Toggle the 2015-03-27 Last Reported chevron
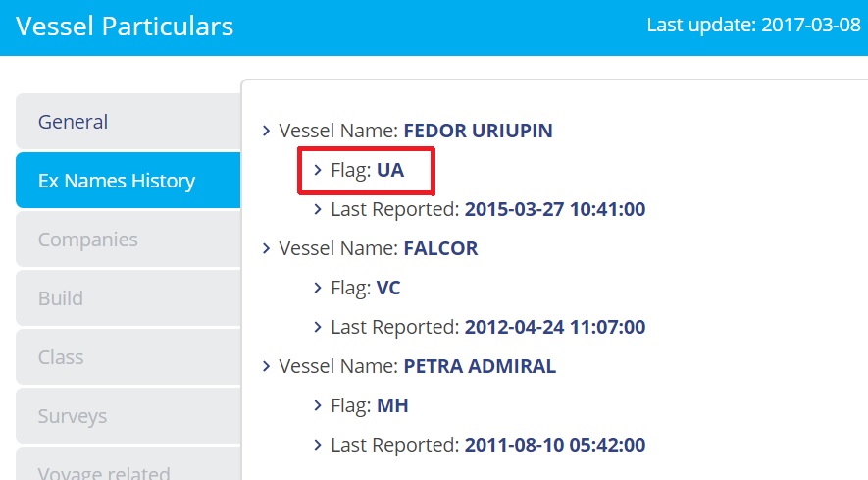Screen dimensions: 868x480 click(x=318, y=209)
